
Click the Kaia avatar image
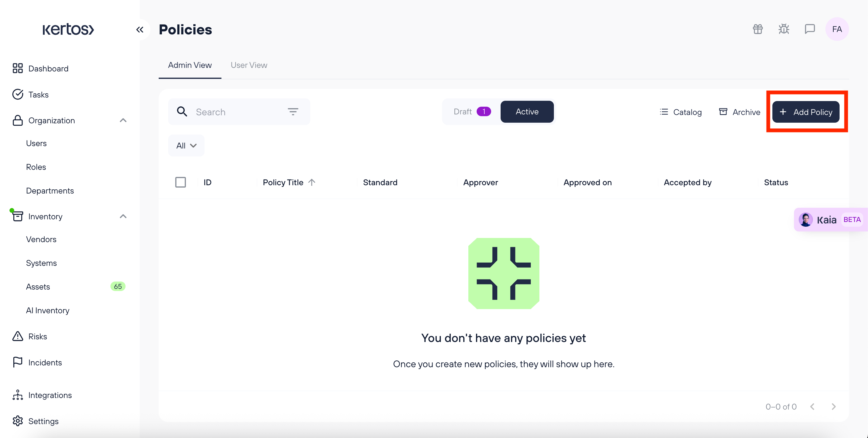point(806,220)
